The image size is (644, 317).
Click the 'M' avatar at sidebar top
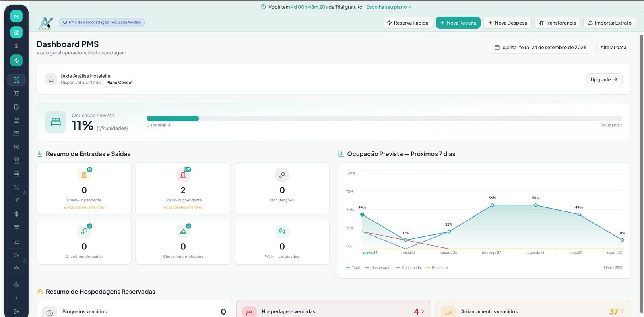[17, 16]
